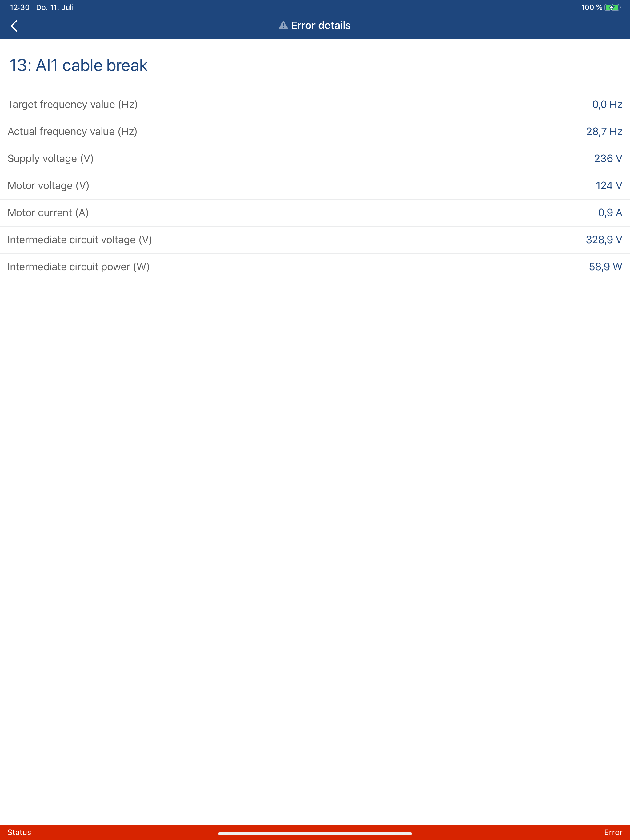Go back using the chevron arrow
This screenshot has width=630, height=840.
tap(14, 26)
